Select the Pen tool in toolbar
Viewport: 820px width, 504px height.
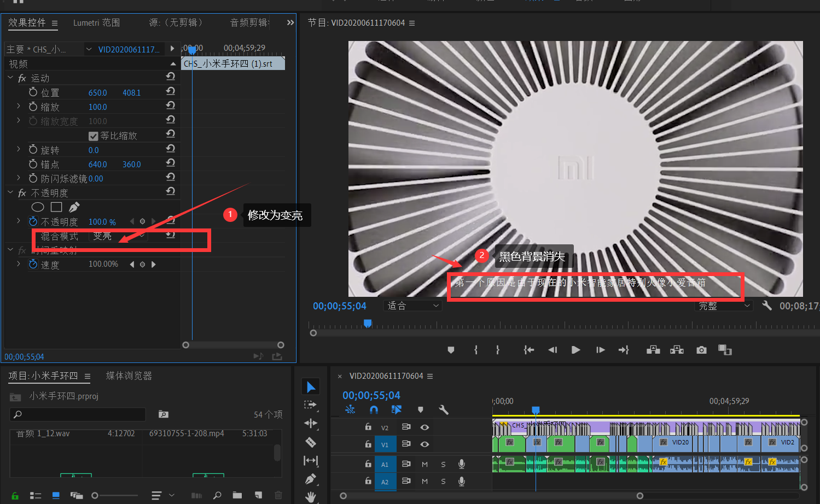coord(311,479)
